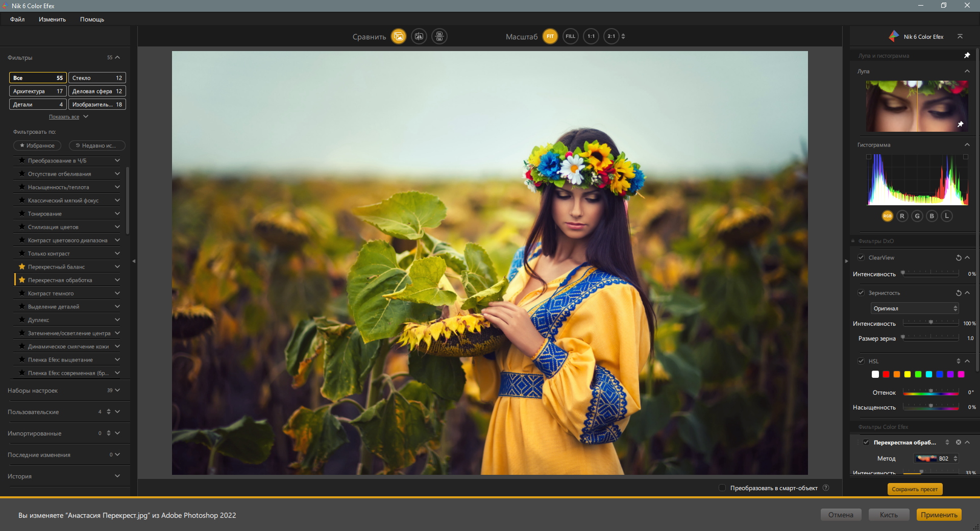980x531 pixels.
Task: Remove the Cross Processing filter
Action: (x=959, y=442)
